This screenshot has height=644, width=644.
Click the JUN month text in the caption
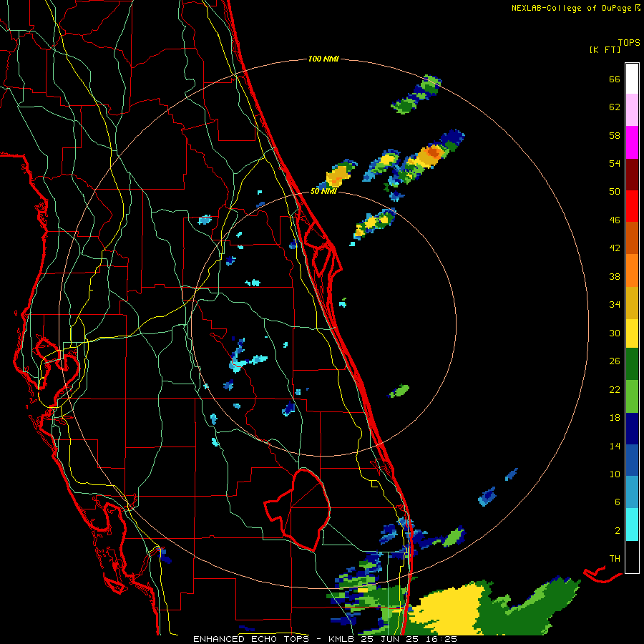tap(391, 639)
